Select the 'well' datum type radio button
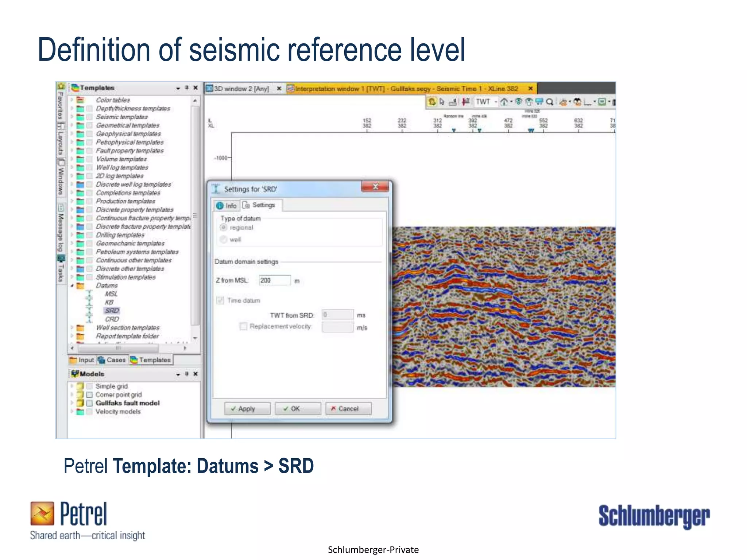This screenshot has height=560, width=747. coord(224,240)
